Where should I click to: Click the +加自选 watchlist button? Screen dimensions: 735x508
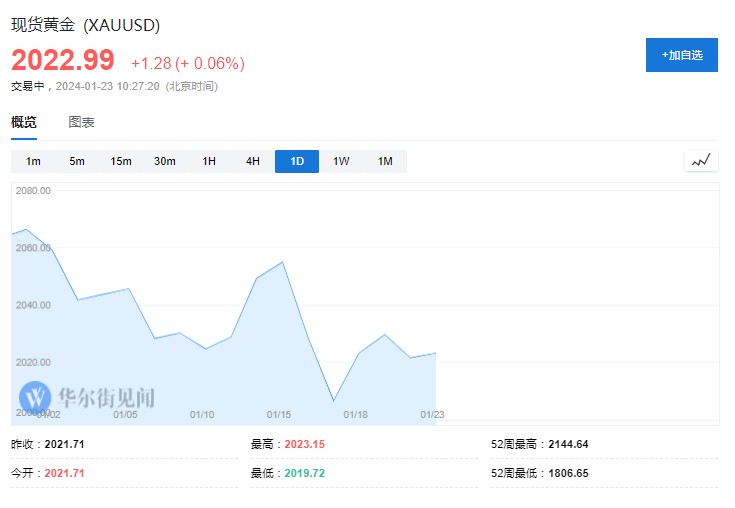(x=682, y=55)
